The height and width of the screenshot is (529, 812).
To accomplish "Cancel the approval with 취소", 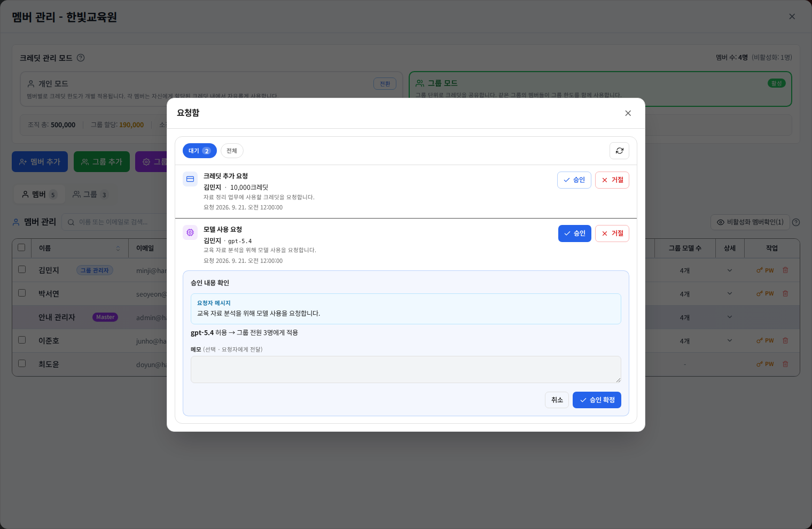I will coord(557,400).
